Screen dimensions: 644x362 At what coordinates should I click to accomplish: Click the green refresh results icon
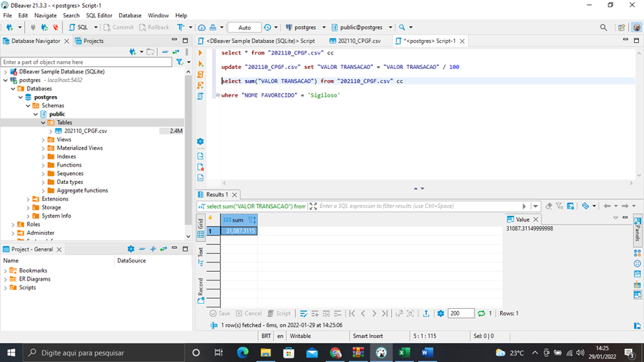[481, 313]
